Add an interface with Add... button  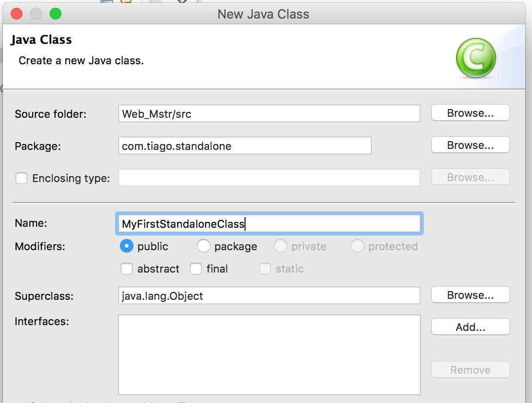click(470, 327)
